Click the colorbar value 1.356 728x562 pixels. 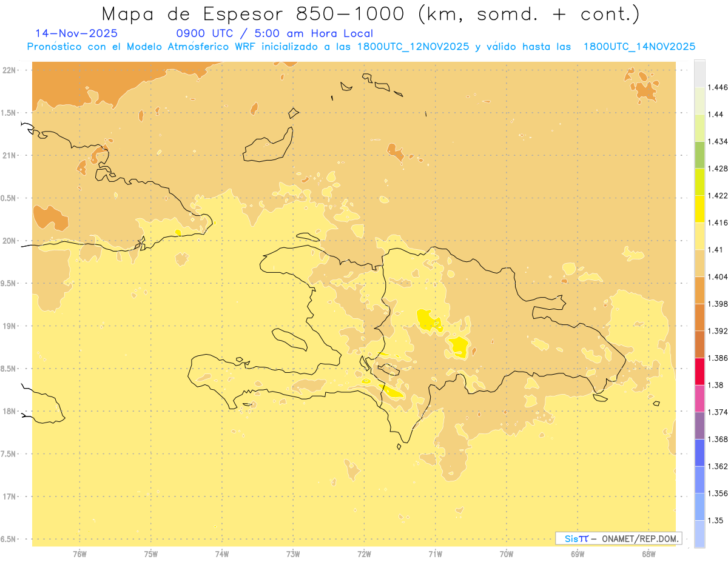coord(717,493)
